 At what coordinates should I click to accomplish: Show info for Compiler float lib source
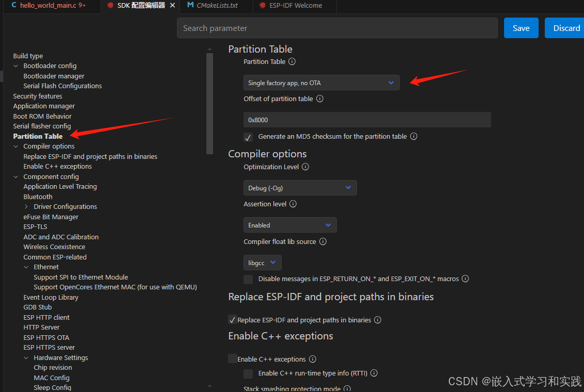pyautogui.click(x=323, y=241)
